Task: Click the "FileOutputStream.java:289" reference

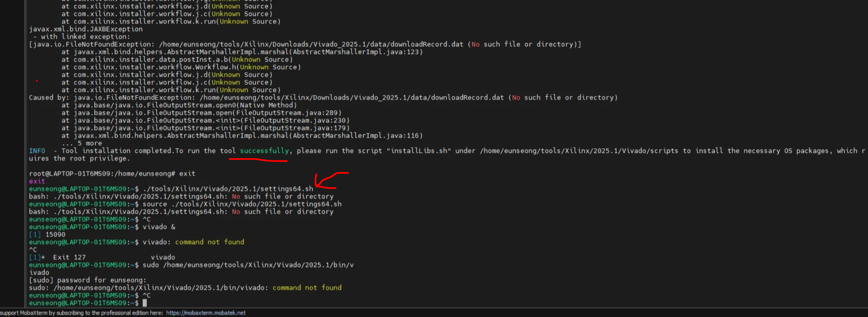Action: [x=288, y=113]
